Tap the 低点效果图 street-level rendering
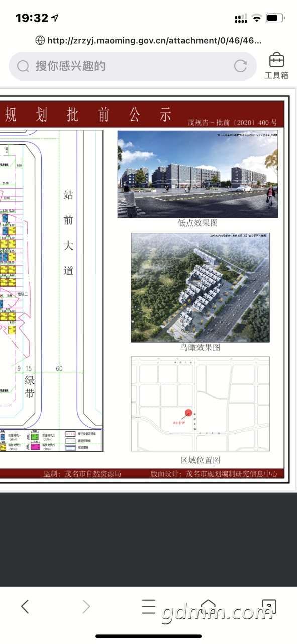The image size is (297, 644). pyautogui.click(x=197, y=174)
